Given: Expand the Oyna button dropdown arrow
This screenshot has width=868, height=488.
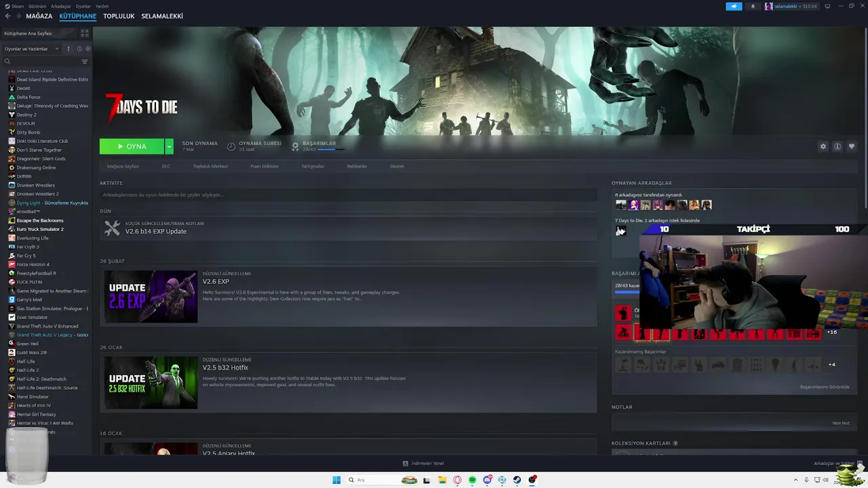Looking at the screenshot, I should (169, 146).
